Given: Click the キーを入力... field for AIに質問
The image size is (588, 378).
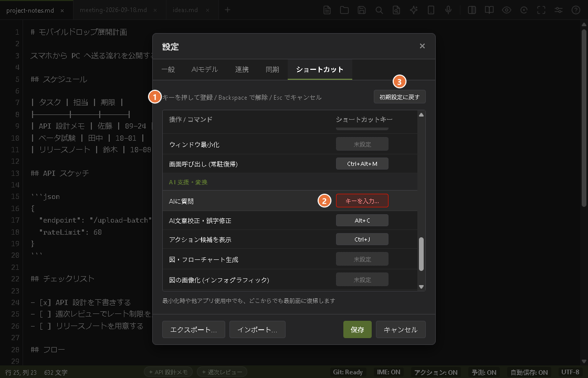Looking at the screenshot, I should click(x=362, y=201).
